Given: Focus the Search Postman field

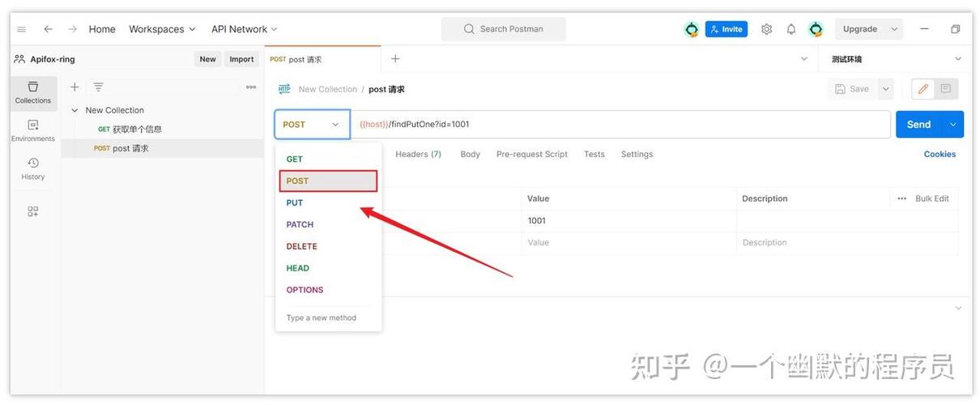Looking at the screenshot, I should coord(504,29).
